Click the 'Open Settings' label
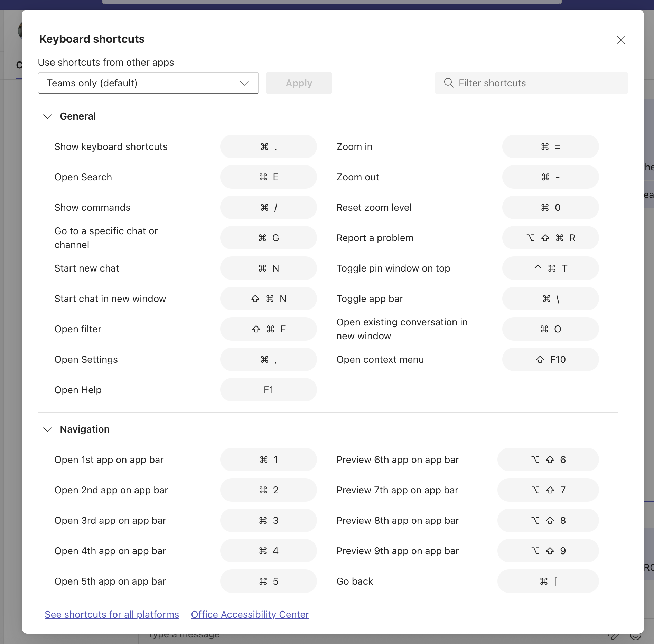 pyautogui.click(x=86, y=359)
